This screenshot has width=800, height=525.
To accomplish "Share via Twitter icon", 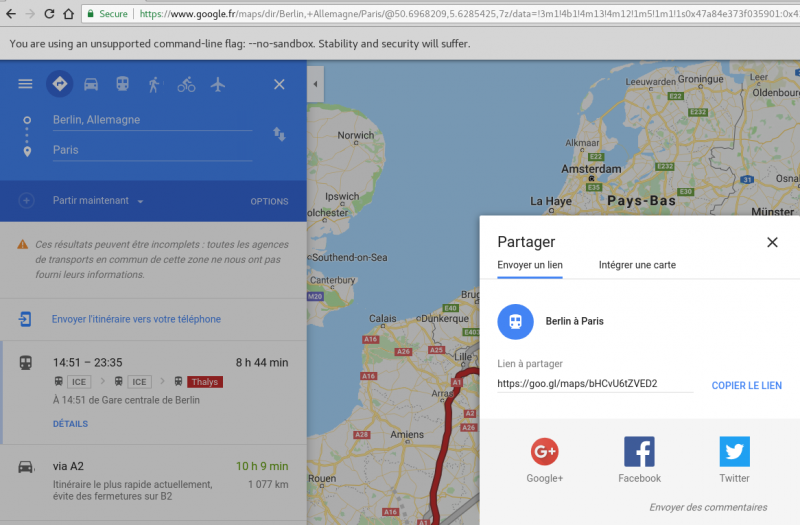I will point(735,452).
